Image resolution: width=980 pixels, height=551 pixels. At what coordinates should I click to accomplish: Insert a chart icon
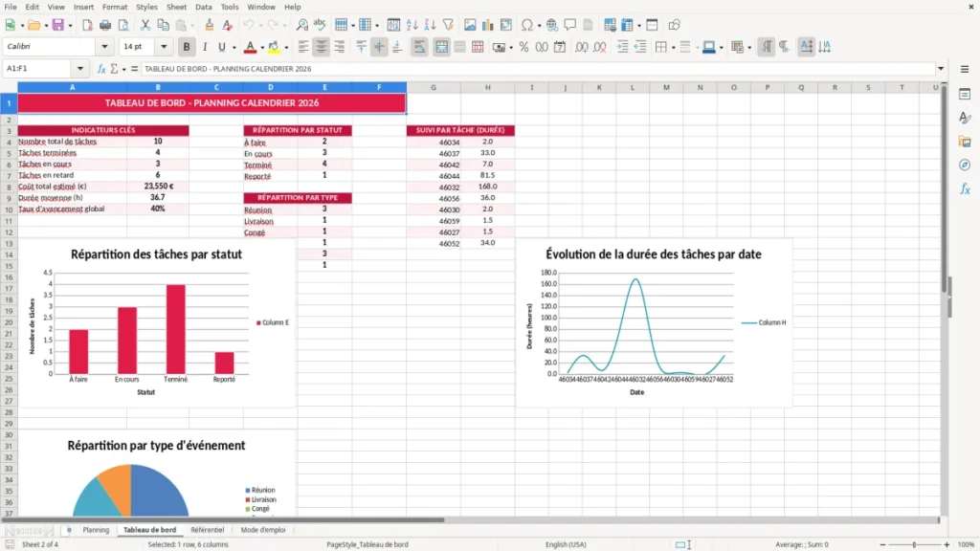pos(488,25)
